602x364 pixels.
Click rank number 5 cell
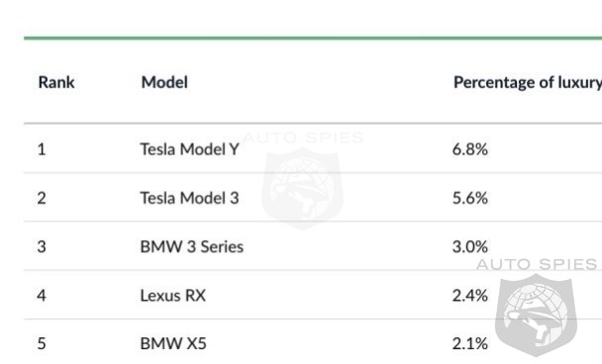tap(42, 343)
